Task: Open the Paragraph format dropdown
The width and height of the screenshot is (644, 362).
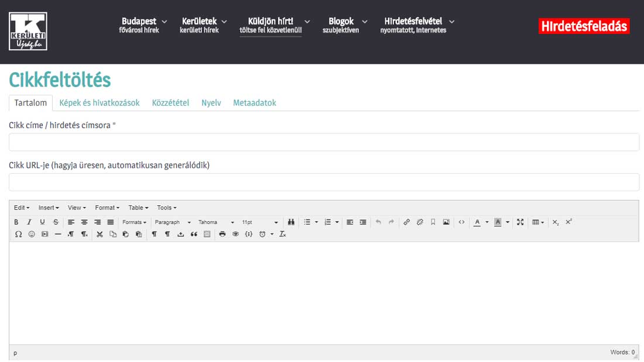Action: coord(173,222)
